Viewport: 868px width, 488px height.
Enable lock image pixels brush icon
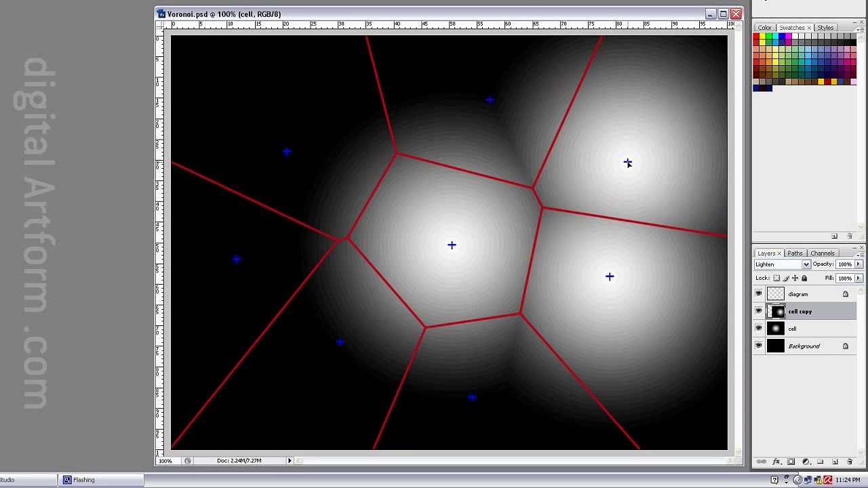coord(786,278)
